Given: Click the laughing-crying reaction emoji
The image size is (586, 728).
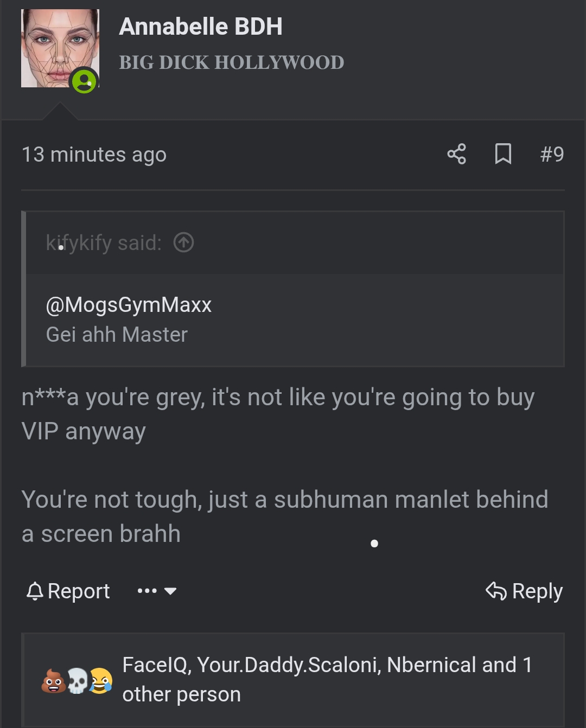Looking at the screenshot, I should pos(100,681).
